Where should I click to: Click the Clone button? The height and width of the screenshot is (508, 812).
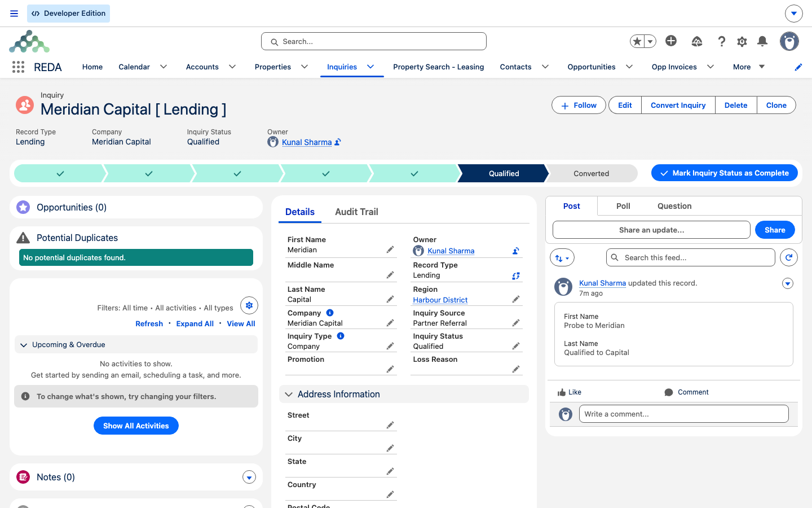pos(776,105)
